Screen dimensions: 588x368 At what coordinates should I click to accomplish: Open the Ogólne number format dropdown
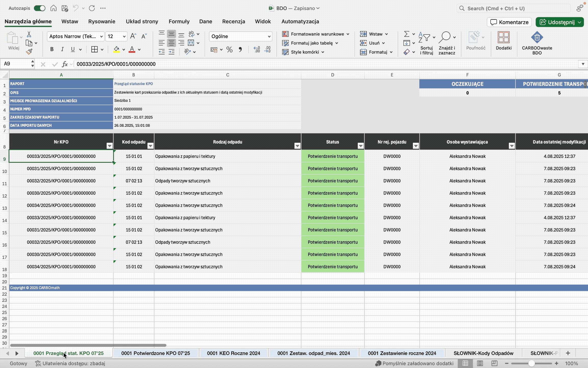point(269,37)
